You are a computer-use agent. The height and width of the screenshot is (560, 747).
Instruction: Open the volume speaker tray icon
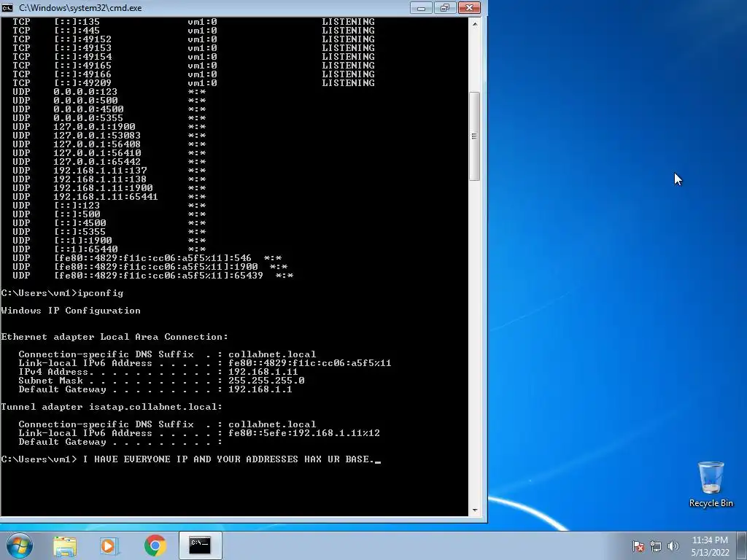click(673, 546)
